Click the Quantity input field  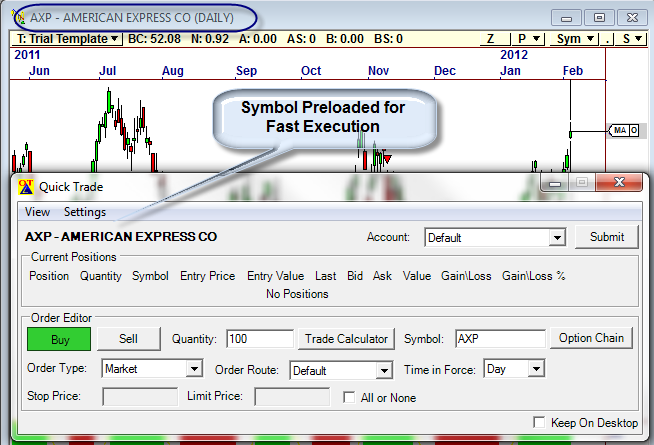pos(260,339)
